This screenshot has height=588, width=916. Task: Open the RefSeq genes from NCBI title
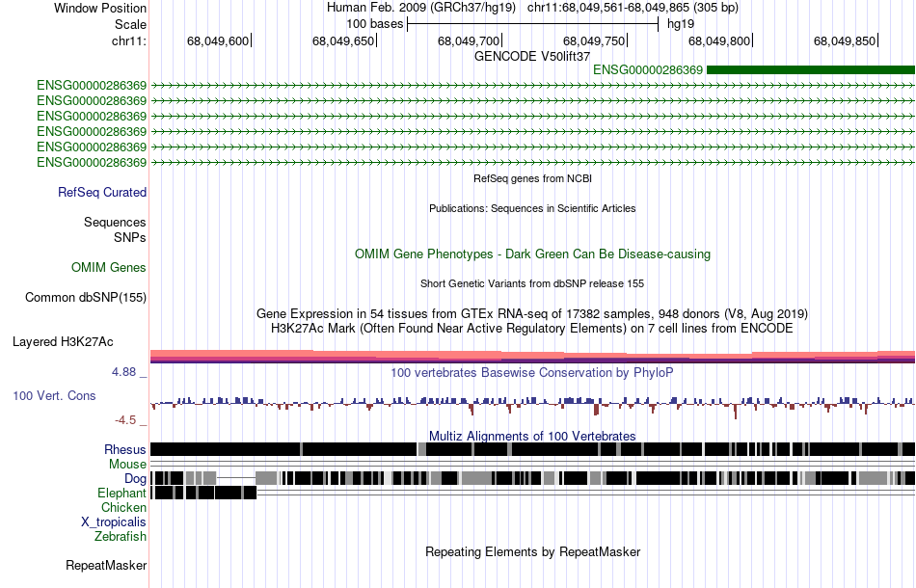click(x=532, y=178)
